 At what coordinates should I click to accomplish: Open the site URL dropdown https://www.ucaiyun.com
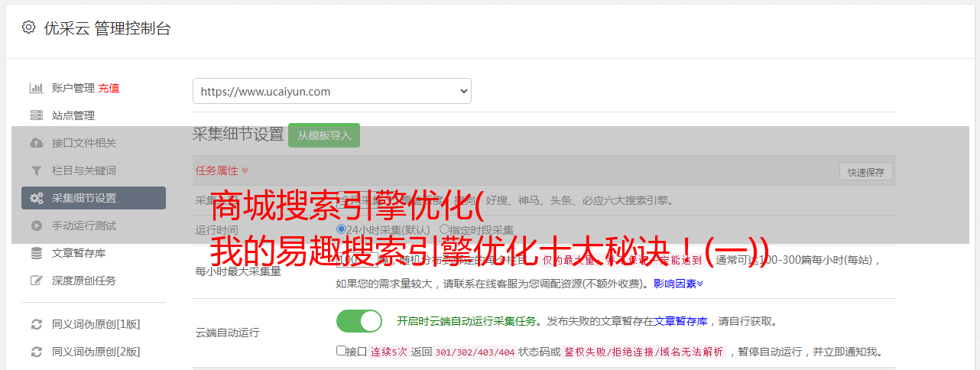pyautogui.click(x=332, y=91)
